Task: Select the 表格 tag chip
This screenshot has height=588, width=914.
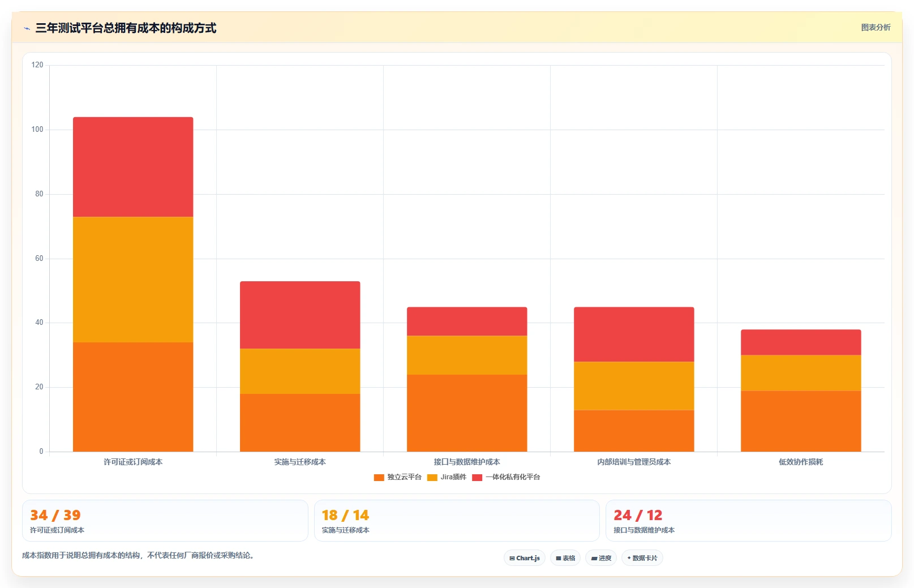Action: [565, 558]
